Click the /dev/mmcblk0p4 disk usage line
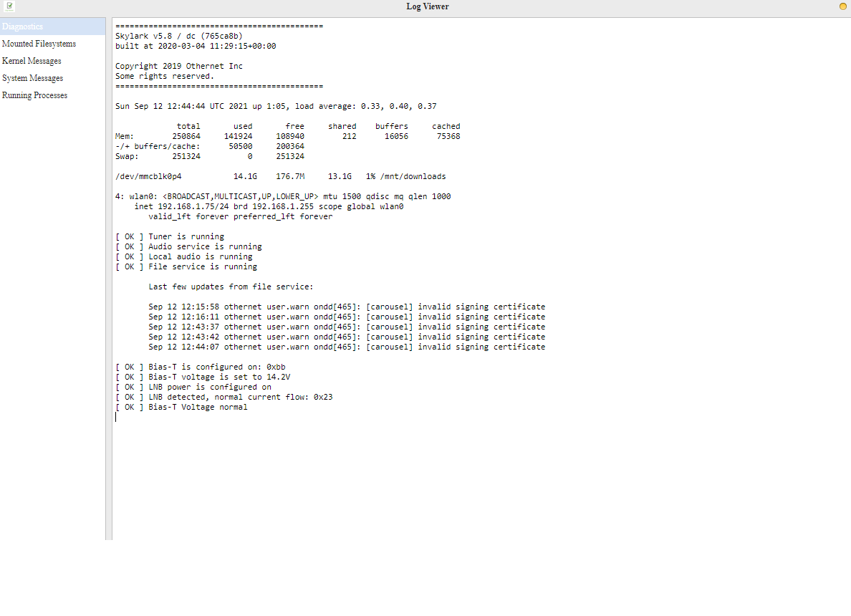The image size is (851, 616). pos(280,176)
